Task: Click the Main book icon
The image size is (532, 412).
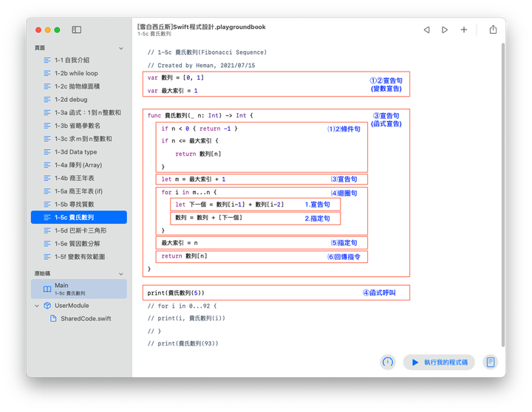Action: [47, 289]
